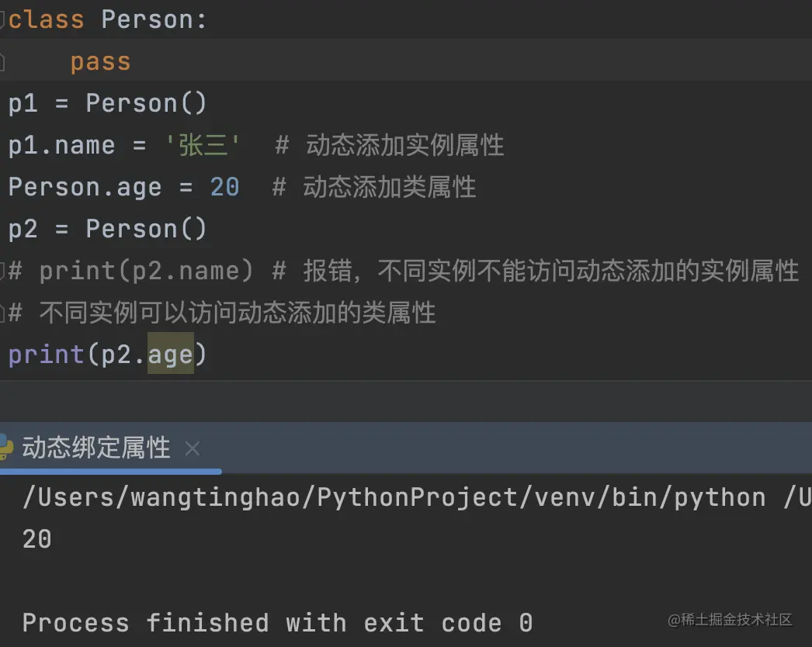812x647 pixels.
Task: Select the 动态绑定属性 run tab
Action: click(x=95, y=448)
